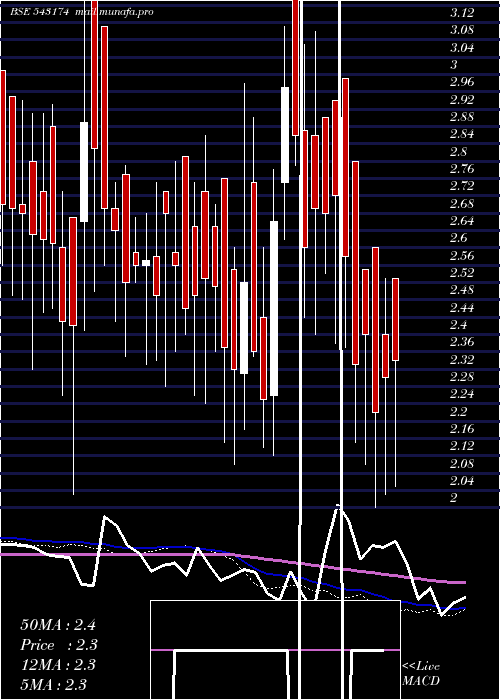The height and width of the screenshot is (700, 500).
Task: Select the Price : 2.3 readout
Action: (x=59, y=645)
